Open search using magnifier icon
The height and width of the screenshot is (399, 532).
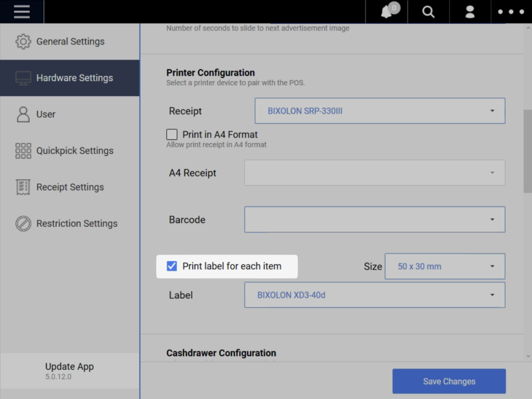pyautogui.click(x=428, y=12)
